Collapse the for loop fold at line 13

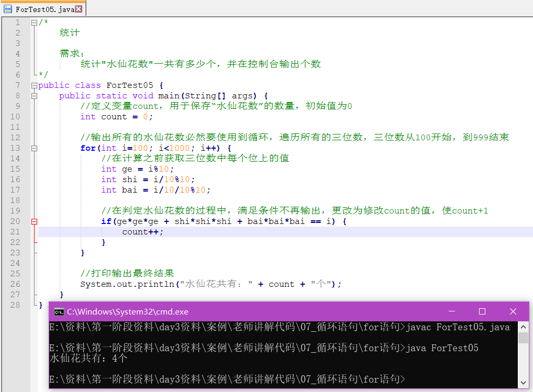coord(34,149)
